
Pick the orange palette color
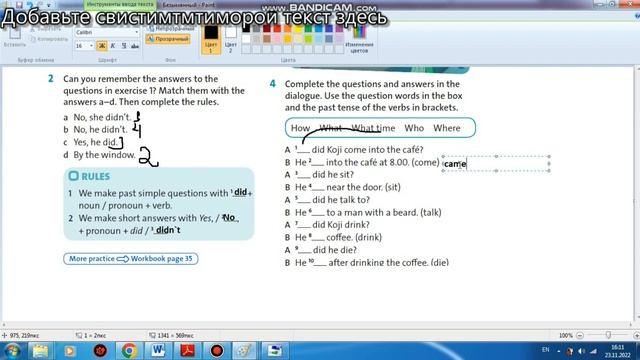click(x=288, y=29)
